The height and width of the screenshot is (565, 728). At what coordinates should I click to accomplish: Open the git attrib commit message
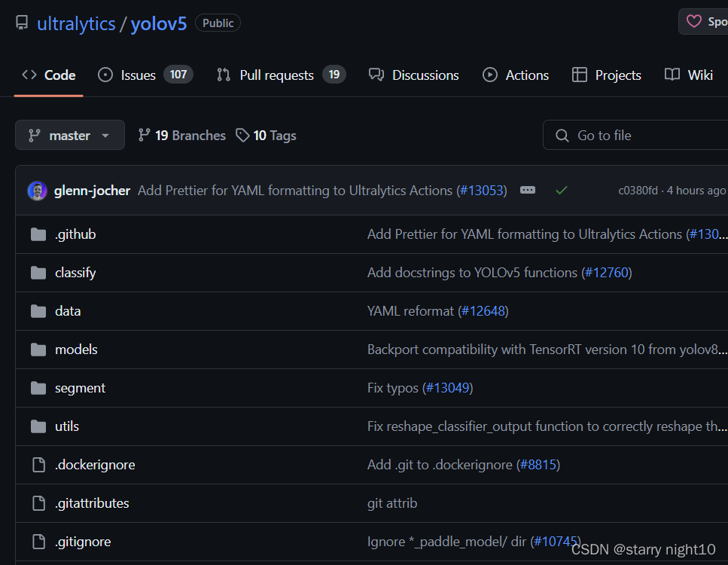coord(392,503)
